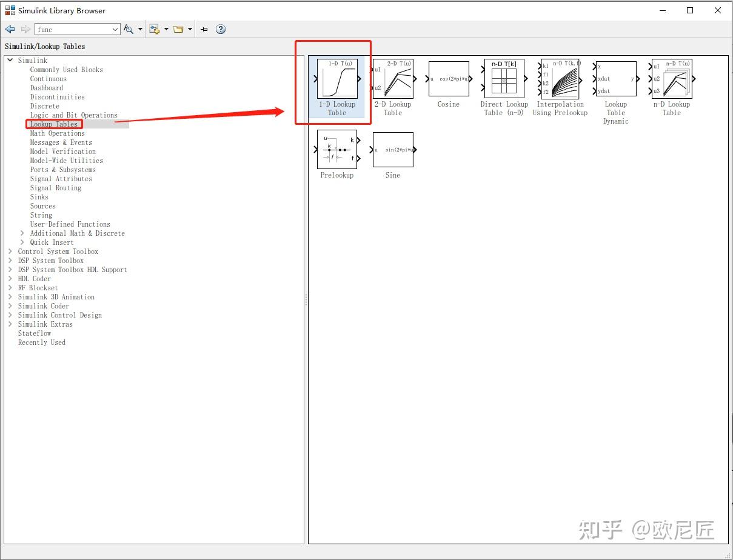
Task: Open the search history dropdown
Action: point(116,29)
